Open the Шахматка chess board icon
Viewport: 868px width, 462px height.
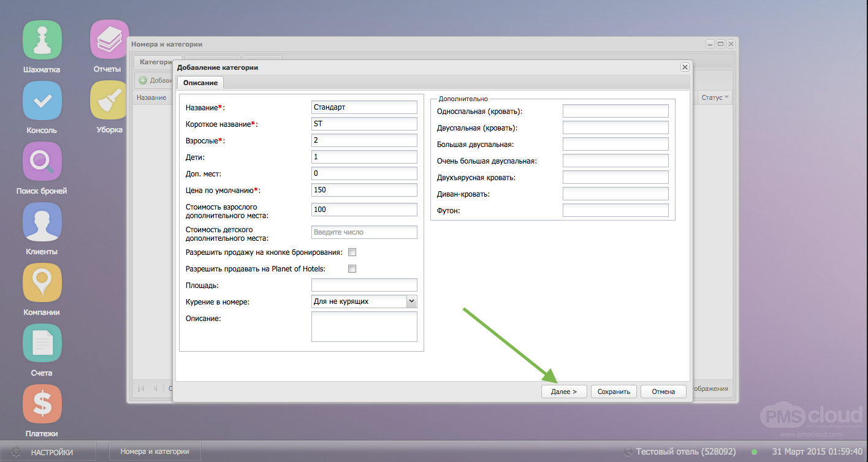point(42,40)
